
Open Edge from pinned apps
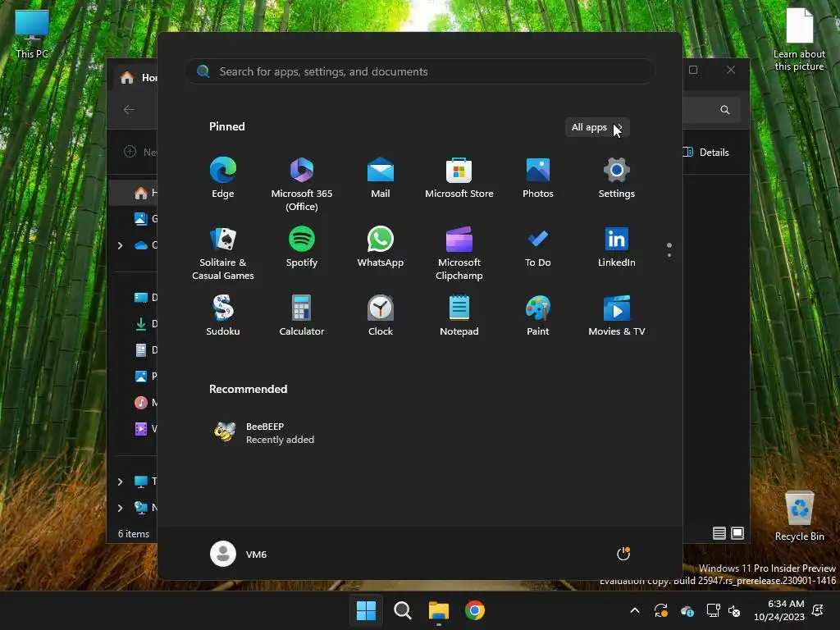pyautogui.click(x=223, y=178)
